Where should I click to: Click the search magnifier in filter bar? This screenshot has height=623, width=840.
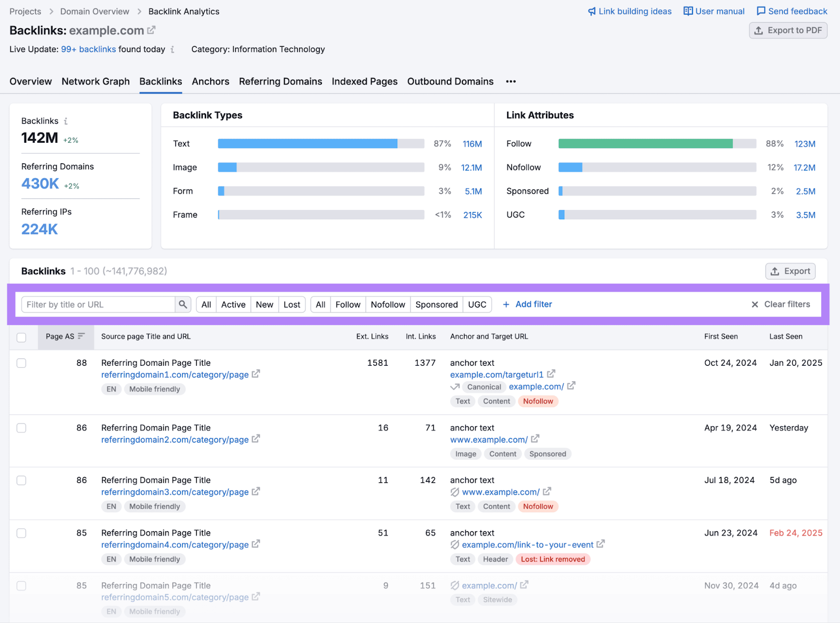coord(183,304)
